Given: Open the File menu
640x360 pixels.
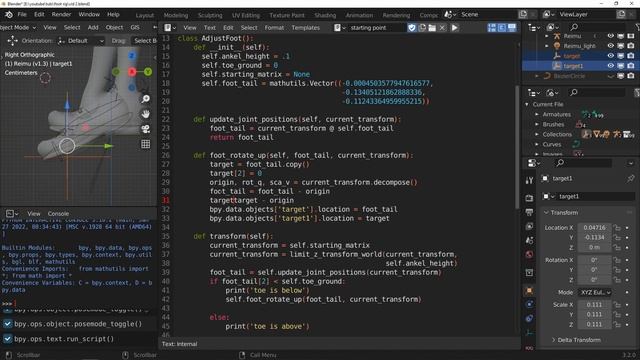Looking at the screenshot, I should coord(22,14).
